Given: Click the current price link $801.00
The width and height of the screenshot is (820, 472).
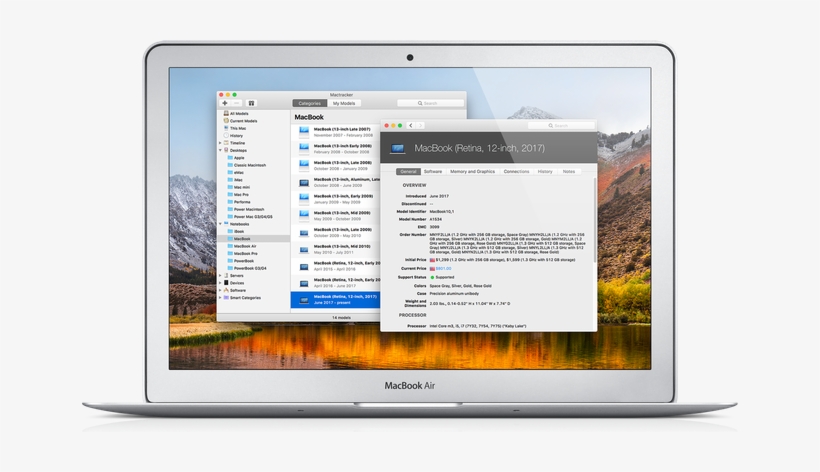Looking at the screenshot, I should coord(443,269).
